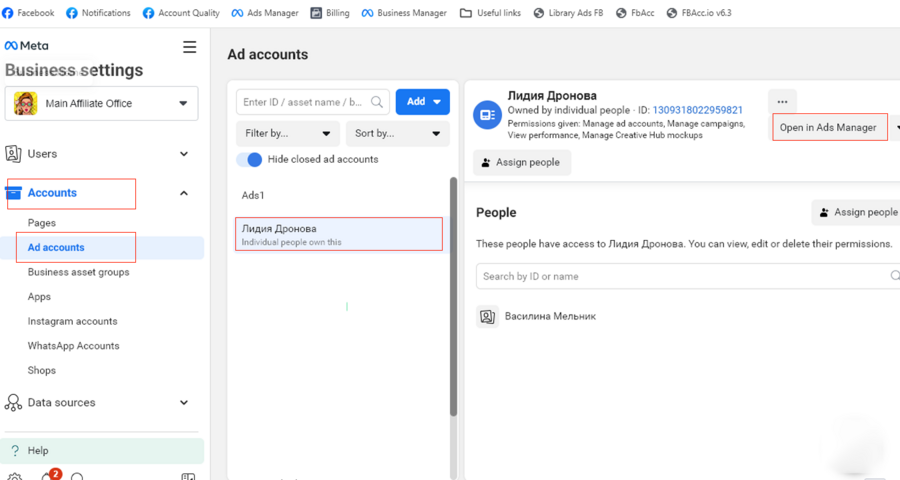Expand the Users section chevron
This screenshot has height=480, width=900.
[x=184, y=154]
